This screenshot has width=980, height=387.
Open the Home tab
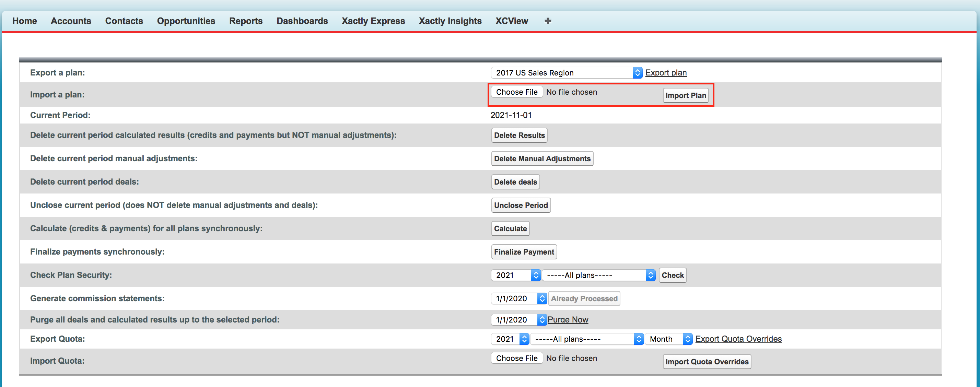[25, 21]
